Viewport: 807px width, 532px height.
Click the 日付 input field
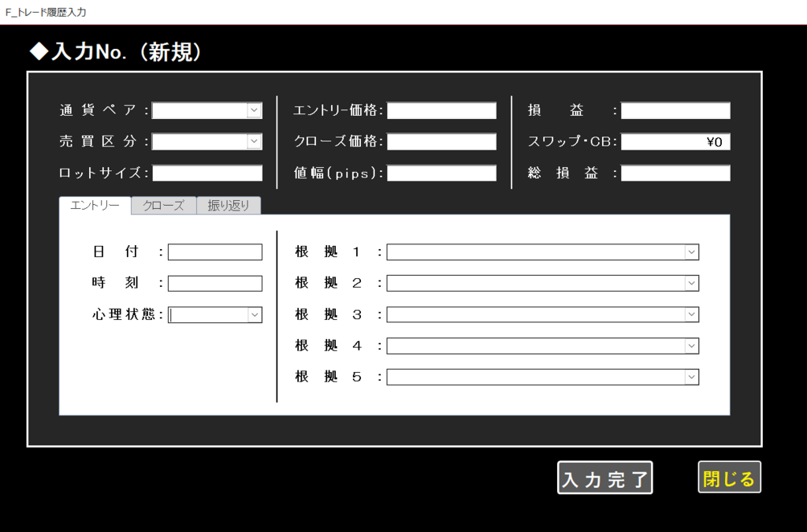click(214, 252)
